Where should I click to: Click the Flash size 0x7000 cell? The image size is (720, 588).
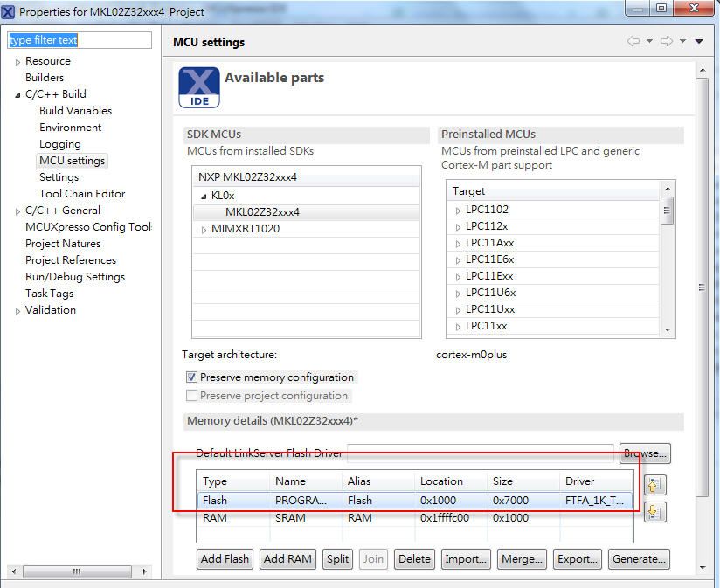coord(523,501)
